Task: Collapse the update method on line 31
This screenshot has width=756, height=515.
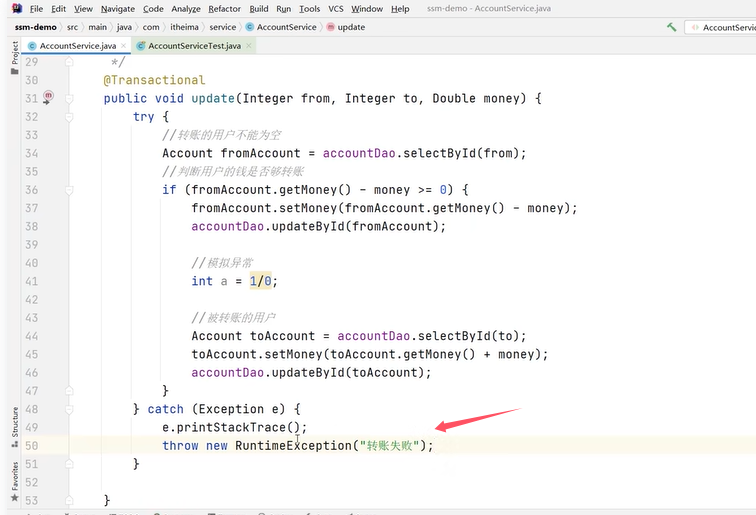Action: [69, 99]
